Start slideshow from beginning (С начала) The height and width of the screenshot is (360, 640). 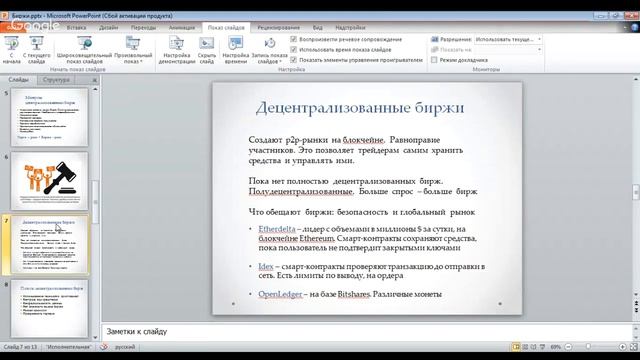tap(11, 50)
